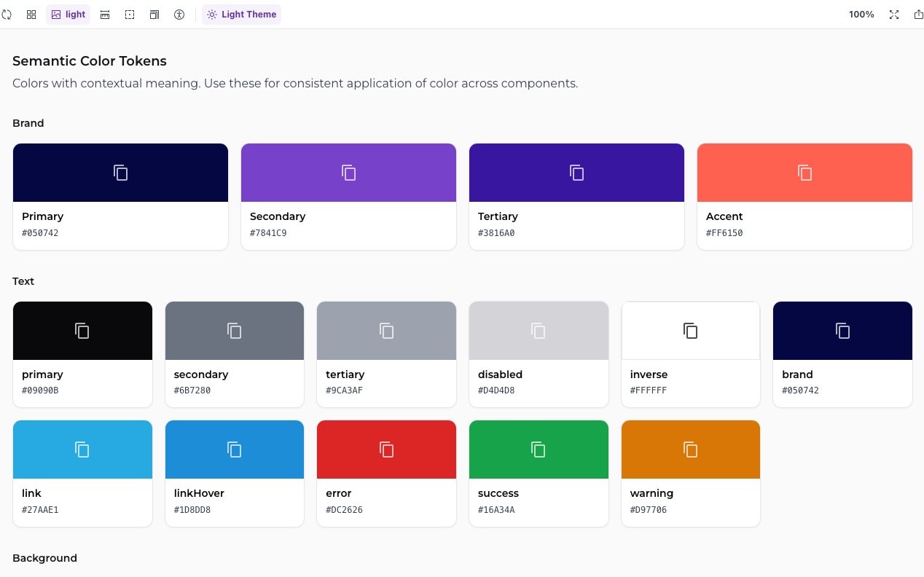
Task: Click the 'linkHover' card label
Action: 199,493
